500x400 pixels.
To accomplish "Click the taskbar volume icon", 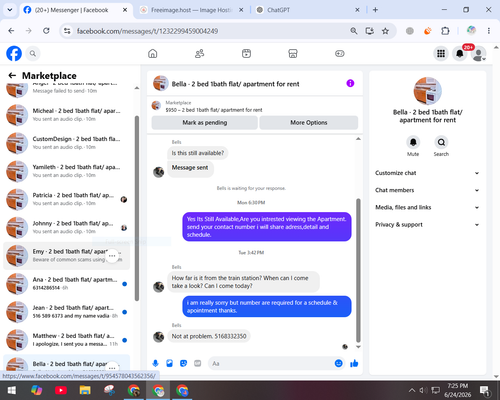I will point(423,390).
